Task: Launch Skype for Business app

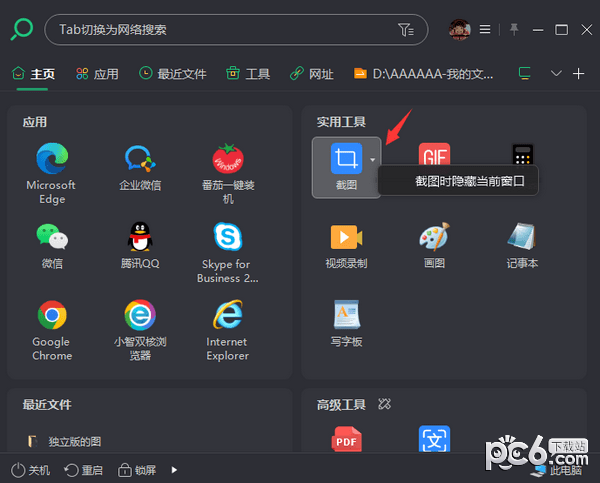Action: 228,253
